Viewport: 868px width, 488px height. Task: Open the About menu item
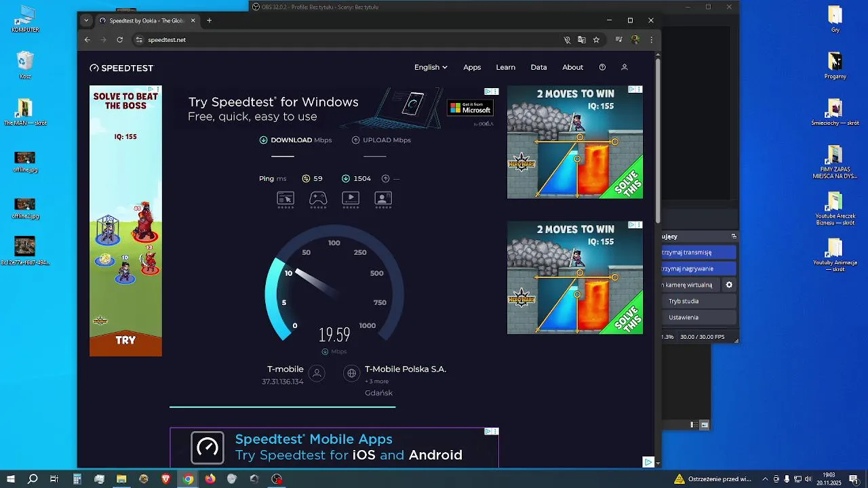[572, 67]
